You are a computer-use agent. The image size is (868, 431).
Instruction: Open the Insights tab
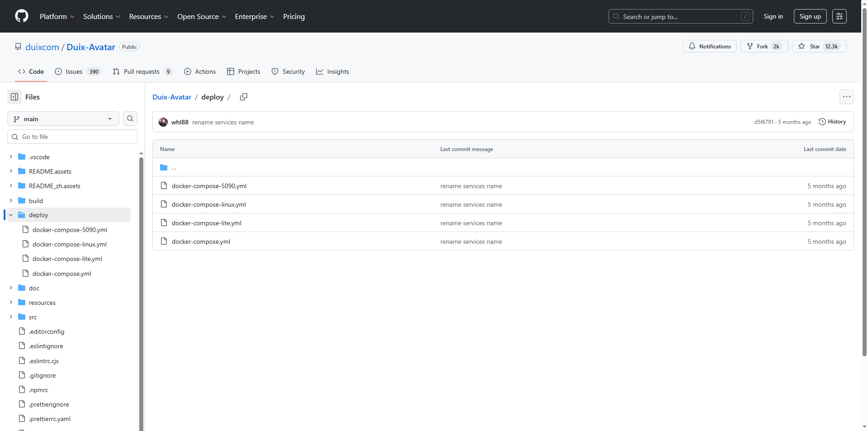(332, 71)
